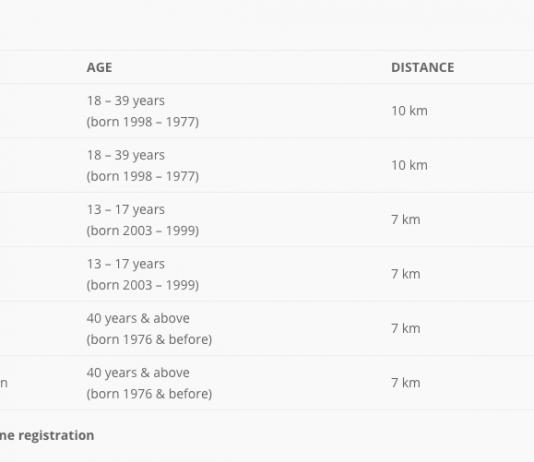The width and height of the screenshot is (534, 462).
Task: Select "13 – 17 years" in the fourth row
Action: pyautogui.click(x=126, y=264)
